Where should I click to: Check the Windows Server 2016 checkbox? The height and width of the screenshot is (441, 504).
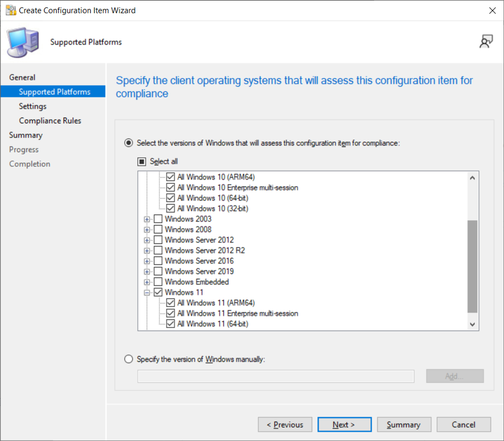pos(158,261)
